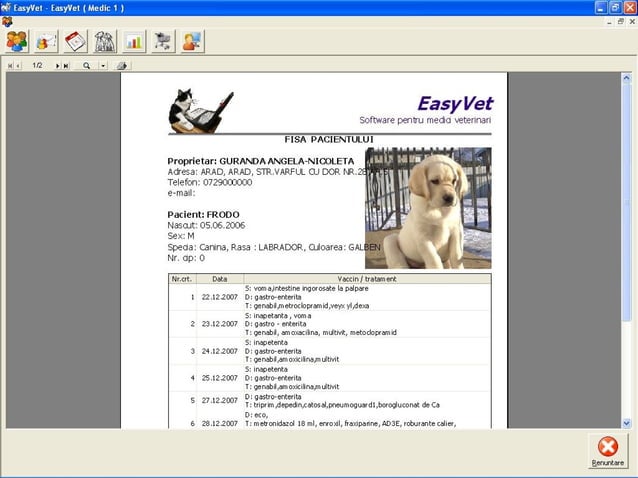Click the page indicator 1/2
Screen dimensions: 638x478
point(37,65)
